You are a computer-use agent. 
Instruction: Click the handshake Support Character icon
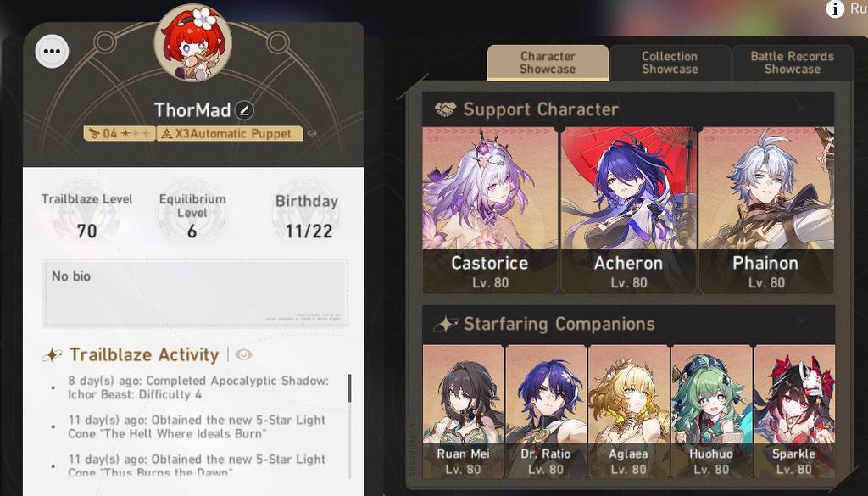click(446, 109)
